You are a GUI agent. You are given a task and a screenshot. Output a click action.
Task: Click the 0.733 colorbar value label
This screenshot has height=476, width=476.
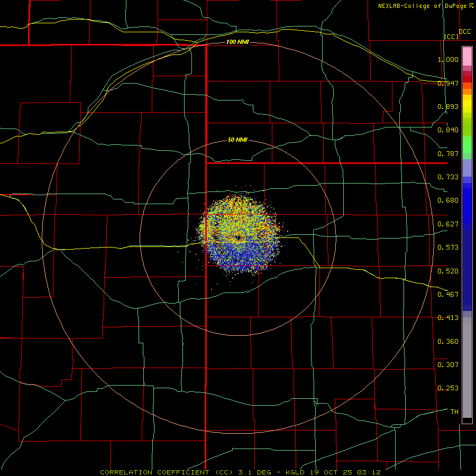[x=448, y=177]
